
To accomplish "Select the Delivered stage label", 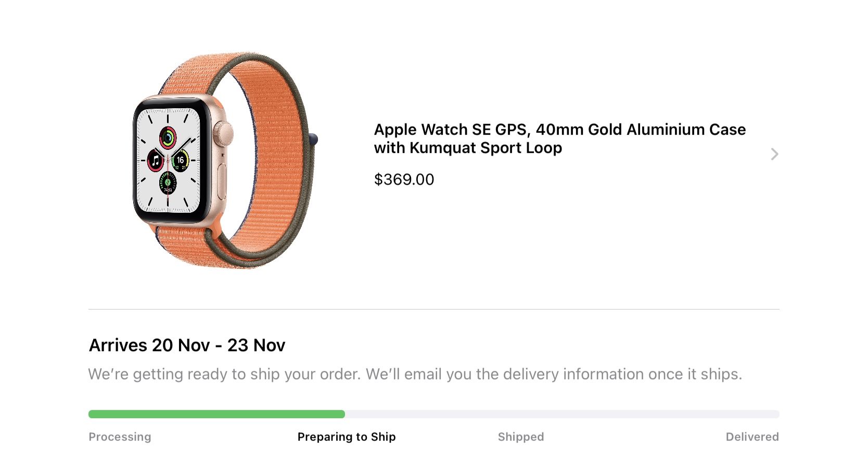I will coord(752,437).
